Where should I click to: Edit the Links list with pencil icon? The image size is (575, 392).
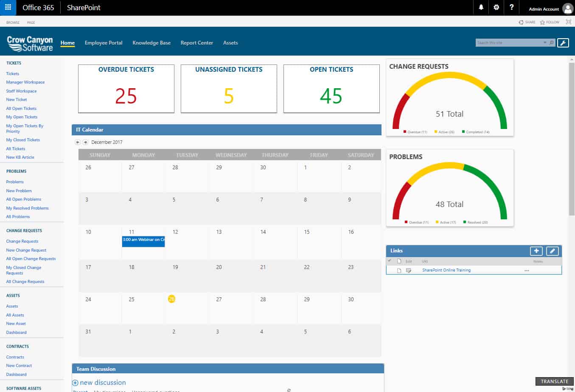(552, 251)
